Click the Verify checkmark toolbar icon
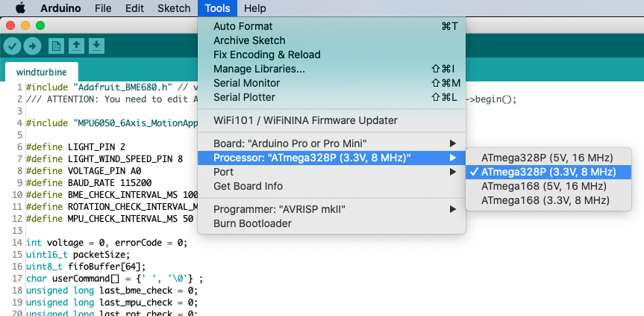The width and height of the screenshot is (644, 316). 13,46
